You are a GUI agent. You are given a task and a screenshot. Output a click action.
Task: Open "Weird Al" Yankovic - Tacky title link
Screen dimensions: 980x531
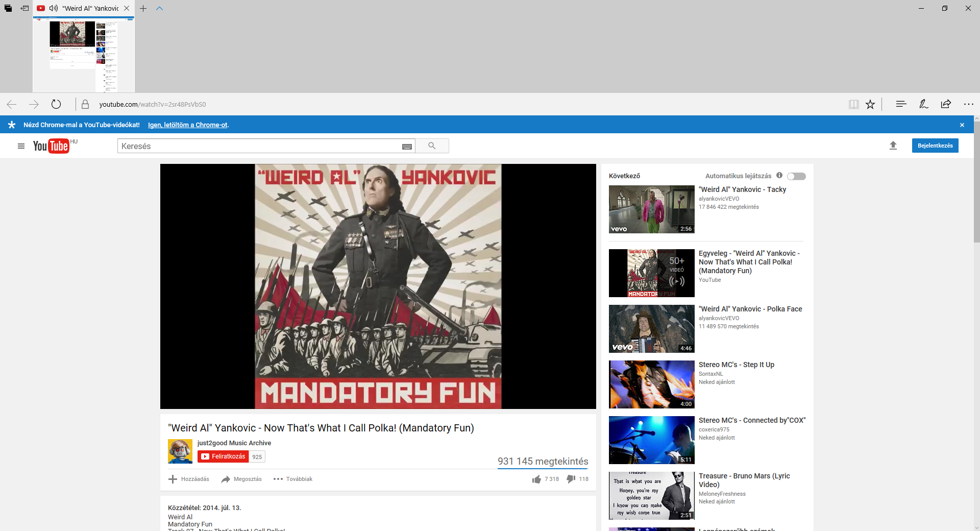tap(742, 189)
